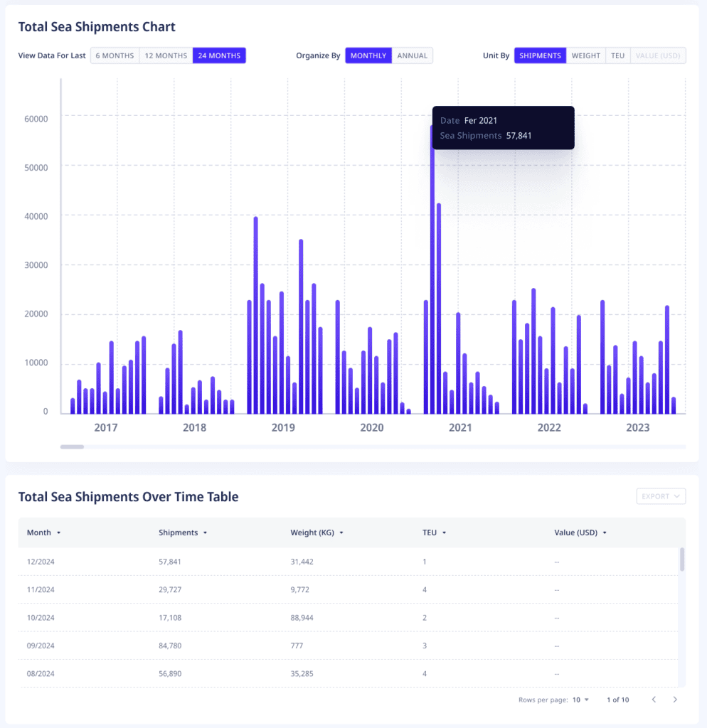The width and height of the screenshot is (707, 728).
Task: Click the 60000 y-axis label
Action: pyautogui.click(x=36, y=119)
